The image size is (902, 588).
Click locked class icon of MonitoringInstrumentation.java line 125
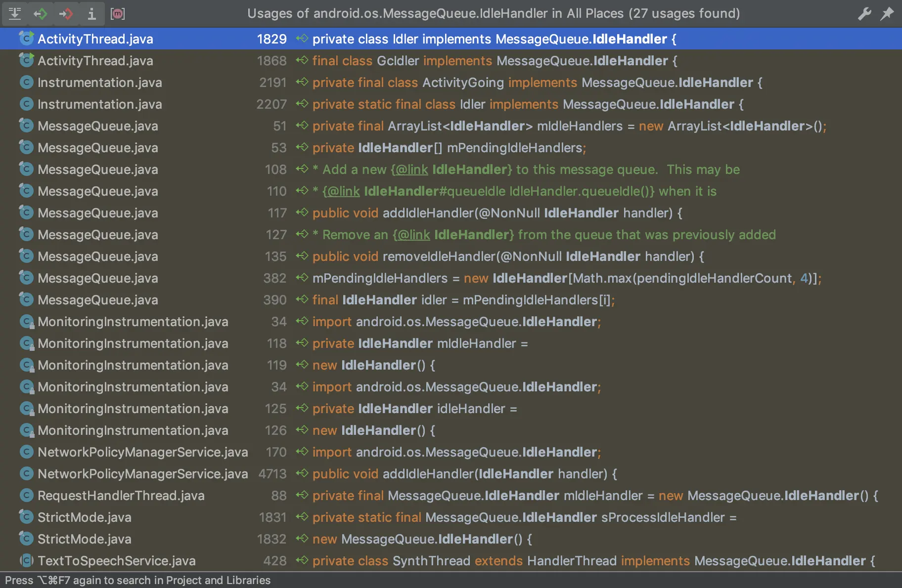[x=26, y=408]
